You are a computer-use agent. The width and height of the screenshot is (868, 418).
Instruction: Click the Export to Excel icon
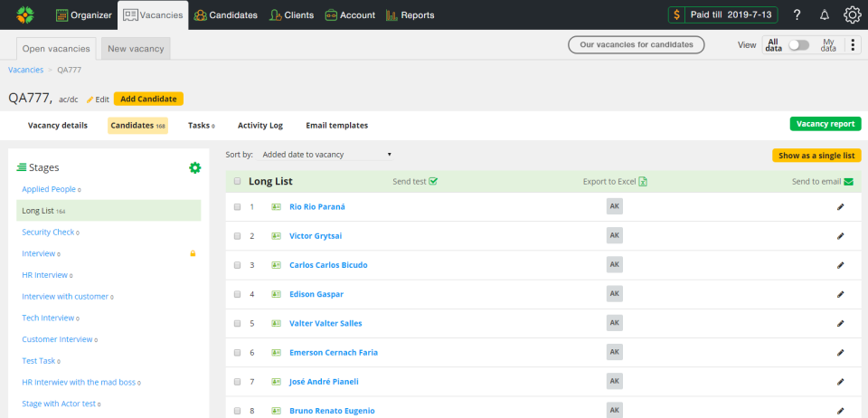[643, 181]
